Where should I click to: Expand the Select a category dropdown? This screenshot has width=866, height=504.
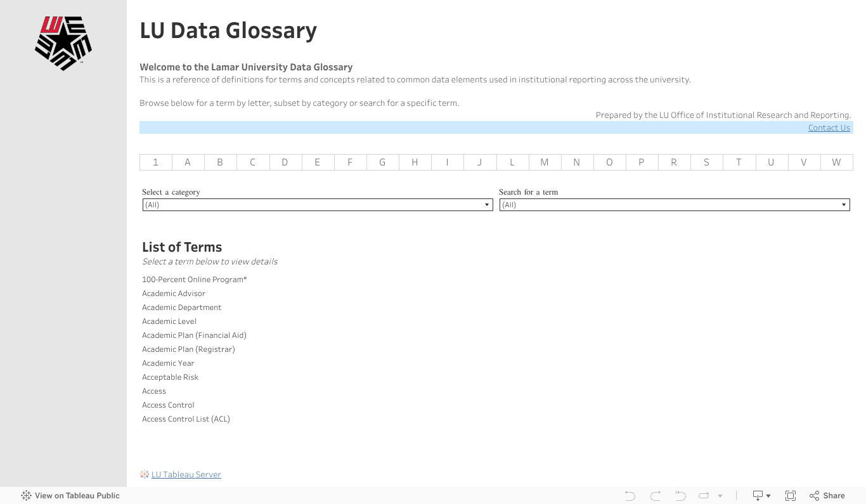coord(318,205)
